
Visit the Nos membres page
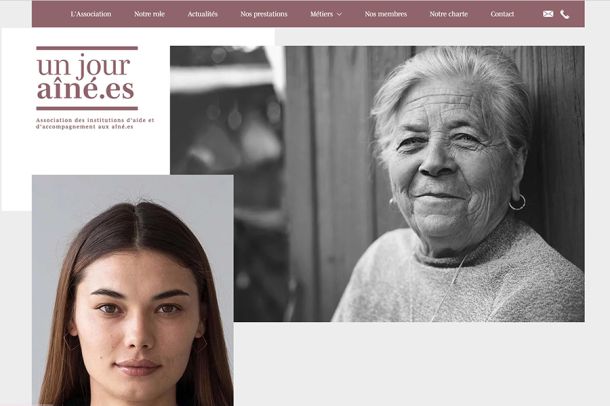coord(386,14)
